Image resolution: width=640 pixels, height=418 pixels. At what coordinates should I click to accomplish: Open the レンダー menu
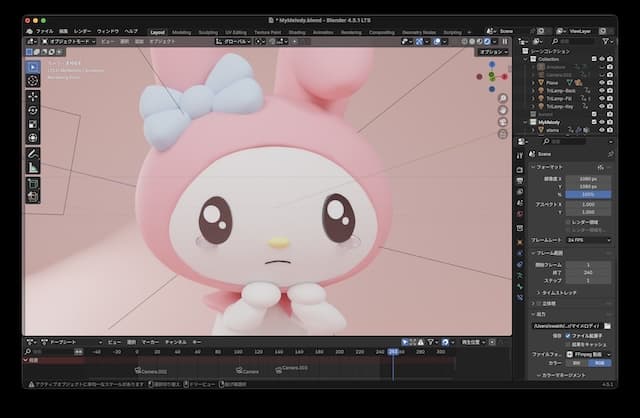click(x=83, y=31)
